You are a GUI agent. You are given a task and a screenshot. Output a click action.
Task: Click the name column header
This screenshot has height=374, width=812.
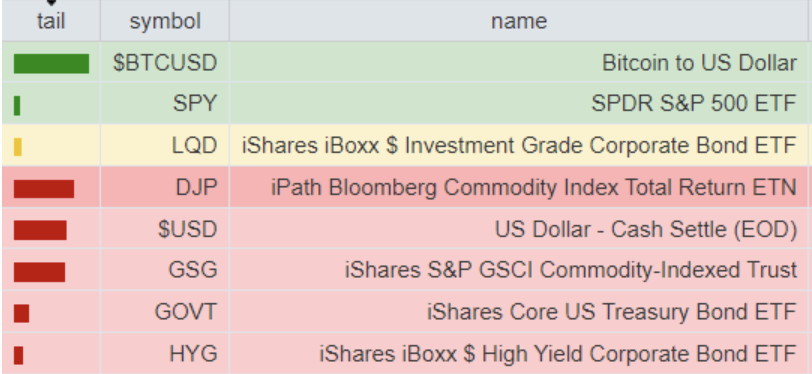tap(519, 21)
